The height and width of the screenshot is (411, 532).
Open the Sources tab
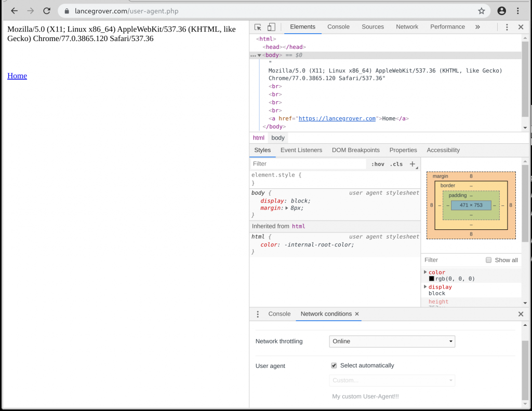click(x=373, y=27)
